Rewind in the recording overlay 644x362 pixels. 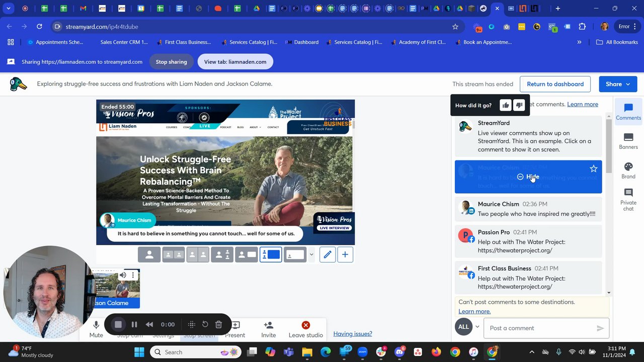[x=149, y=325]
